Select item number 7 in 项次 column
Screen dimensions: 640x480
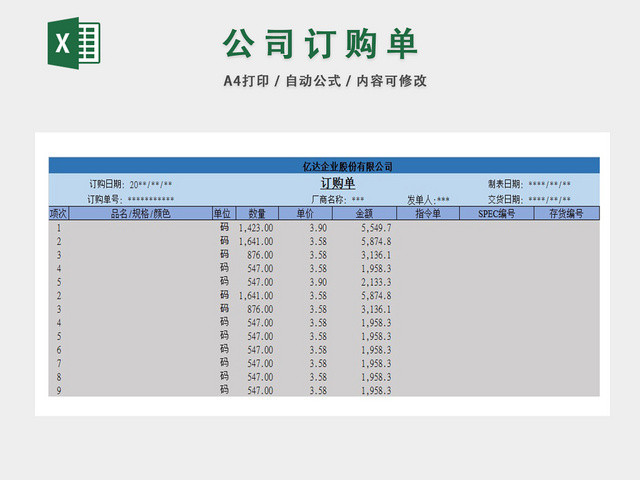pyautogui.click(x=59, y=363)
